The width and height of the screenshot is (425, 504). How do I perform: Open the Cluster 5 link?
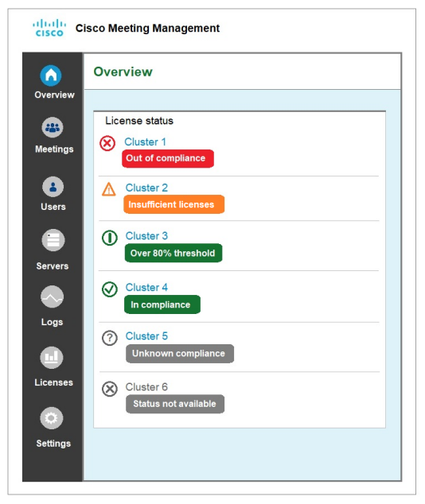[x=146, y=336]
